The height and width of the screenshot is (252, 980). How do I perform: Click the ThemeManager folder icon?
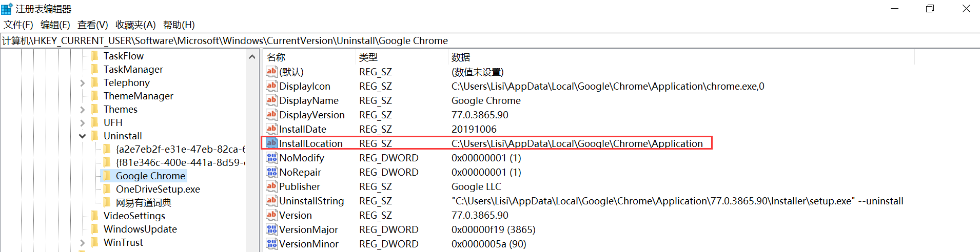point(95,95)
